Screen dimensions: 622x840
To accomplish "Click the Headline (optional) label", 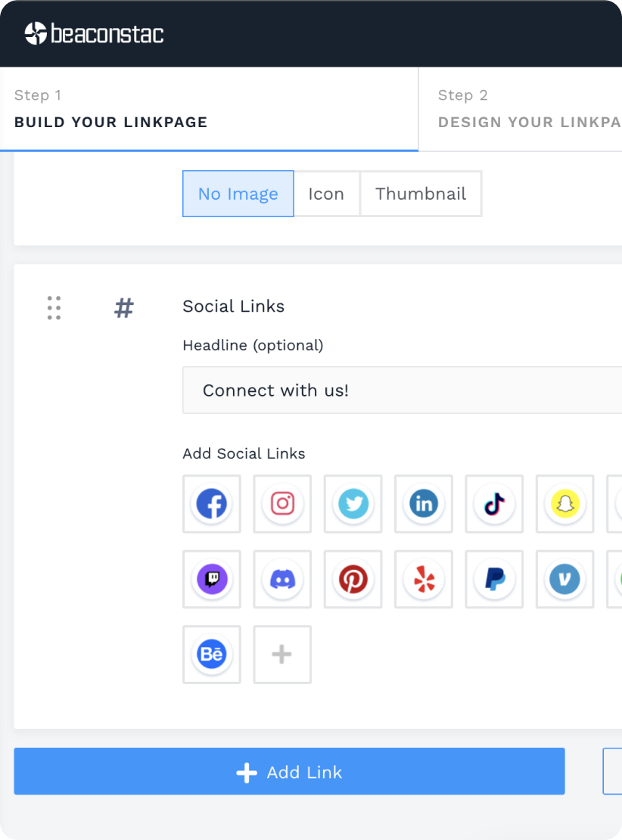I will point(253,346).
